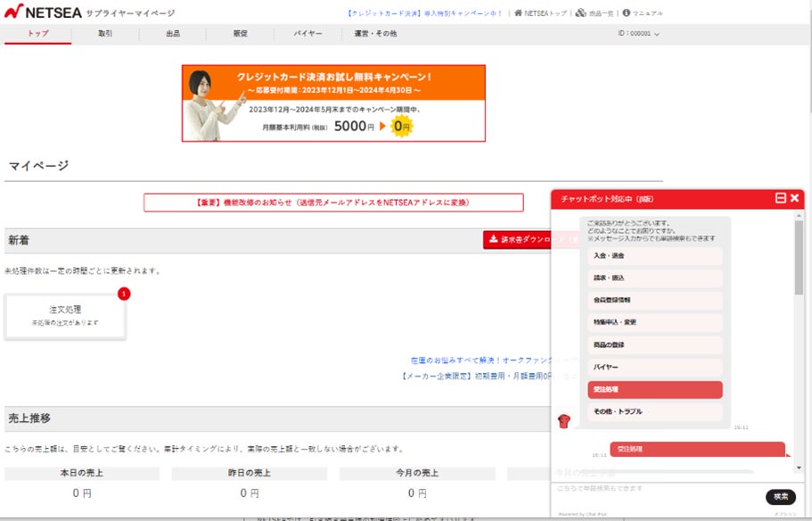Select バイヤー option in the chatbot
Viewport: 812px width, 521px height.
pyautogui.click(x=654, y=368)
